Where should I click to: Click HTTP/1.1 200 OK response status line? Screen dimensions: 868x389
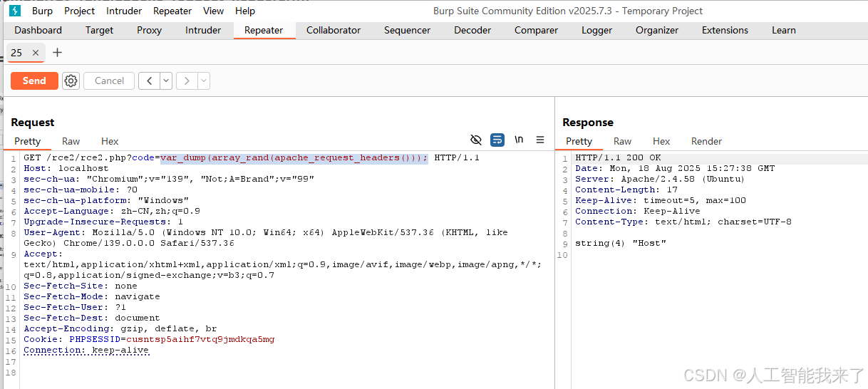click(x=618, y=157)
